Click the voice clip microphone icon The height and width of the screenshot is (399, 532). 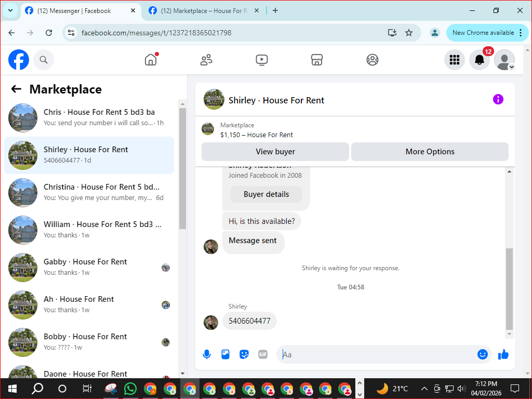click(x=207, y=354)
